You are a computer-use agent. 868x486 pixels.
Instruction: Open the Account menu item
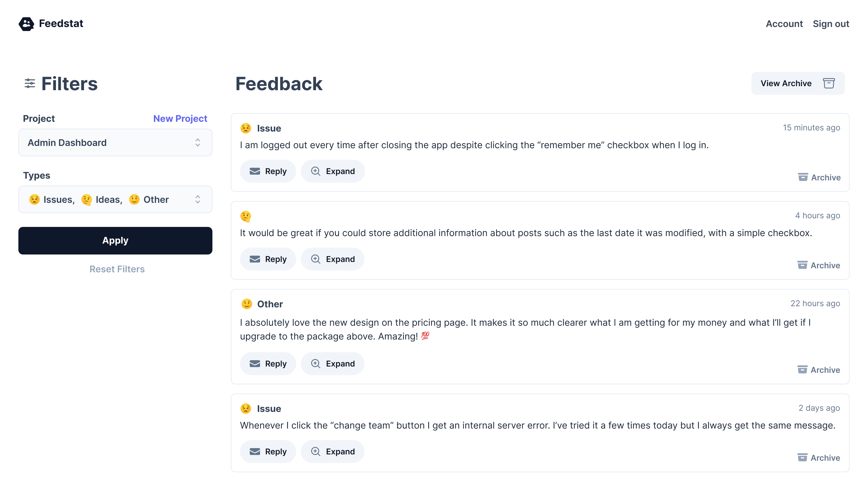coord(784,24)
